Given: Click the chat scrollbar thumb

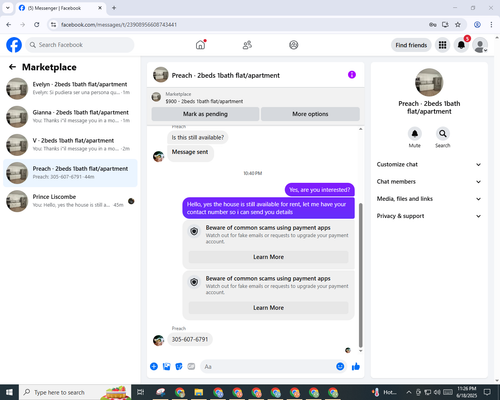Looking at the screenshot, I should tap(360, 275).
